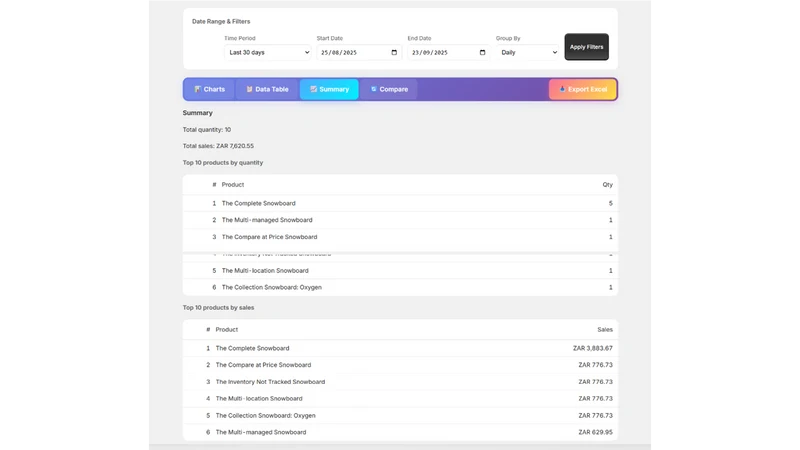Click The Multi-managed Snowboard in sales table
800x450 pixels.
[261, 432]
